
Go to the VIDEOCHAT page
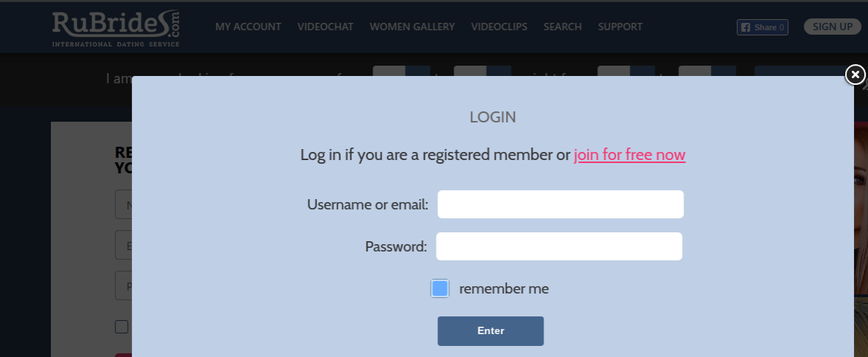point(325,27)
